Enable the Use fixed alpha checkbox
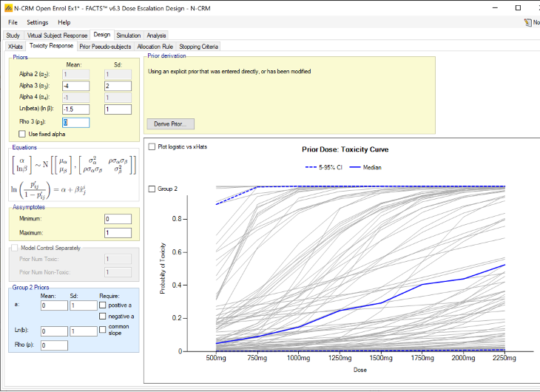The height and width of the screenshot is (392, 540). click(x=22, y=134)
